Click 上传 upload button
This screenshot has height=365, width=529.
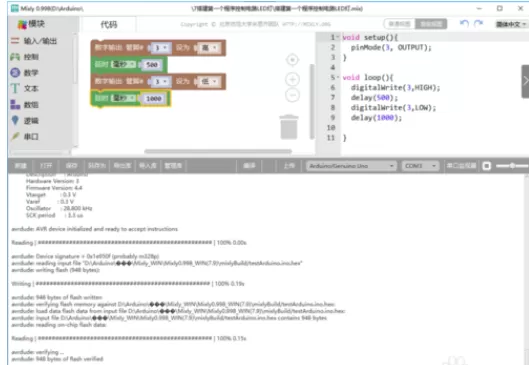tap(289, 166)
